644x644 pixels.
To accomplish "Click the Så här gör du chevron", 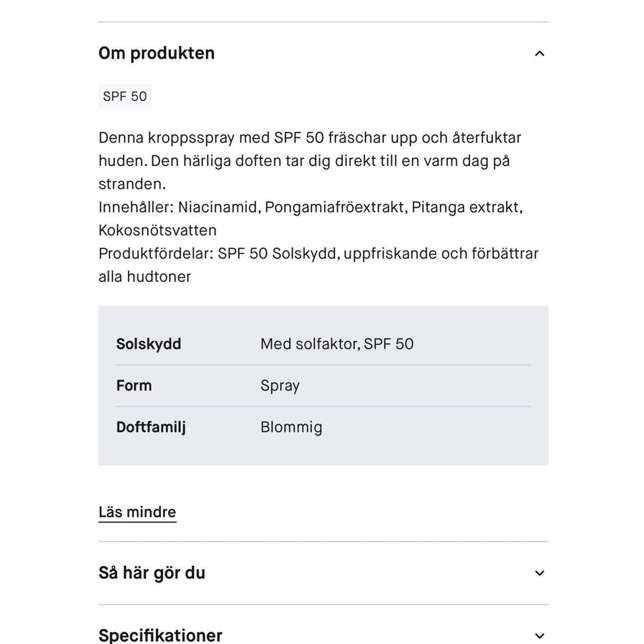I will (x=540, y=573).
